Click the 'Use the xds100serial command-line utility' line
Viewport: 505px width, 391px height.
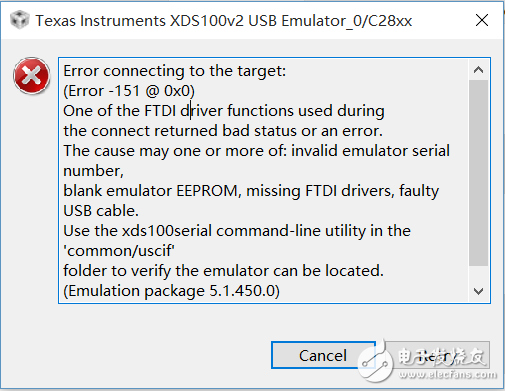(237, 231)
